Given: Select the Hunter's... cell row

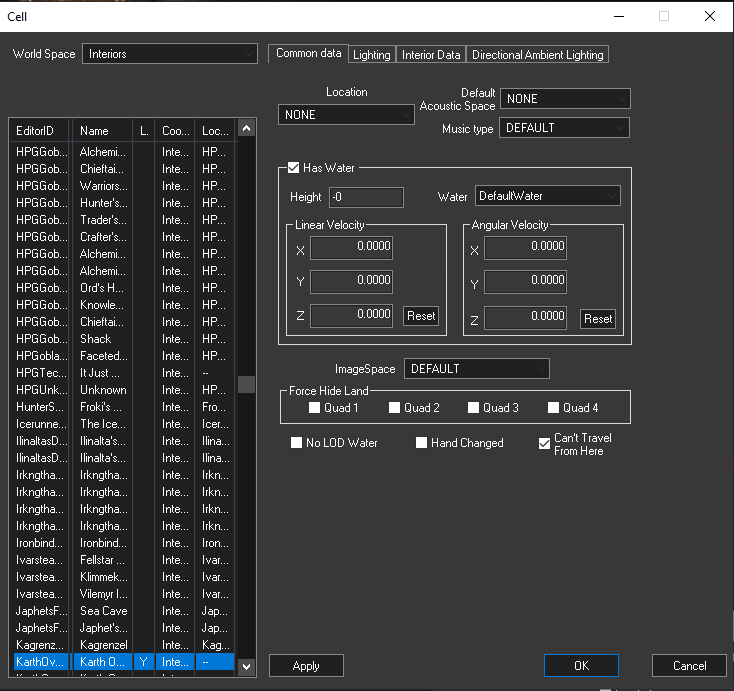Looking at the screenshot, I should point(124,203).
